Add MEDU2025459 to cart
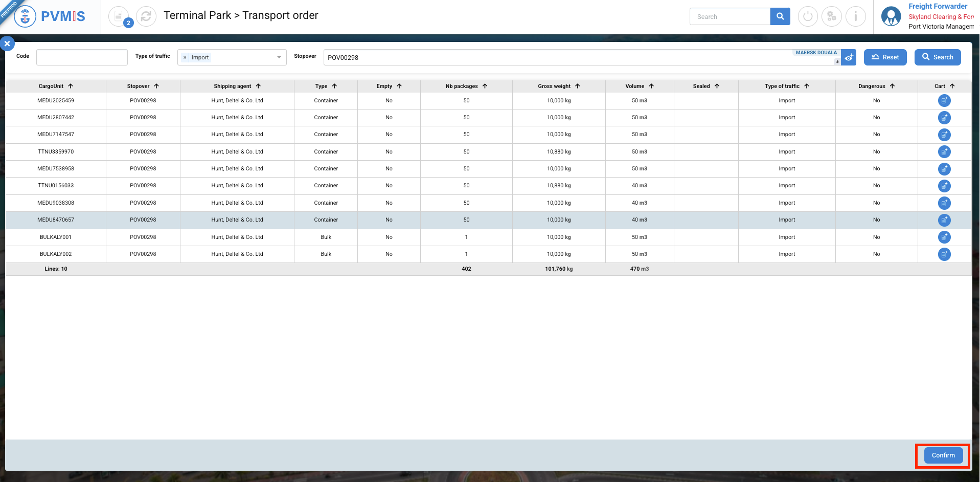Screen dimensions: 980x482 [944, 101]
